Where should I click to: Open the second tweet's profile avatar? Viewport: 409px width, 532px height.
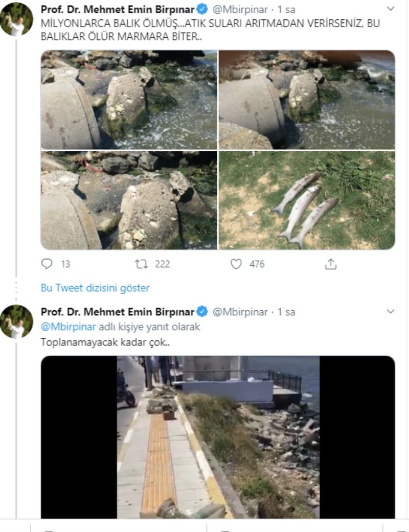[16, 321]
